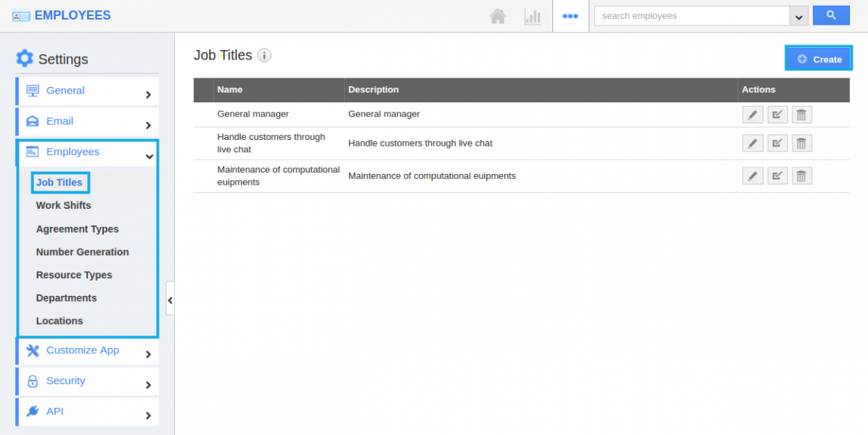Edit the Maintenance of computational euipments title
The height and width of the screenshot is (435, 868).
click(753, 176)
